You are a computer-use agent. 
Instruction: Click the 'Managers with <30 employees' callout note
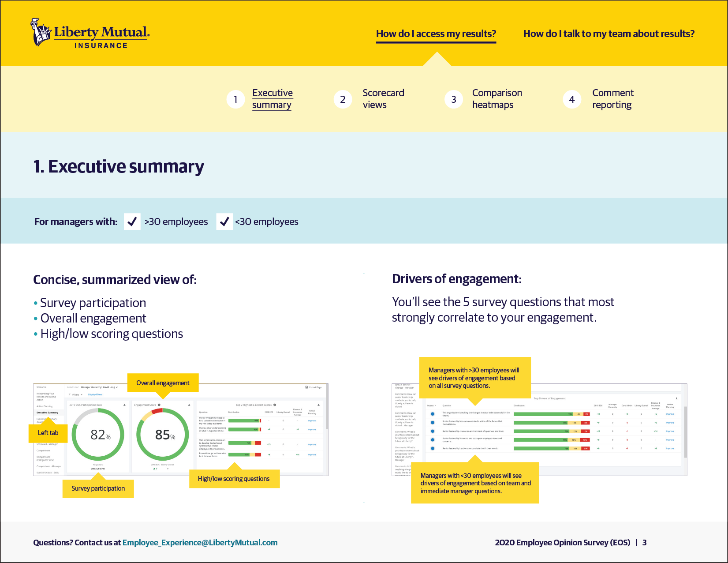(x=475, y=483)
